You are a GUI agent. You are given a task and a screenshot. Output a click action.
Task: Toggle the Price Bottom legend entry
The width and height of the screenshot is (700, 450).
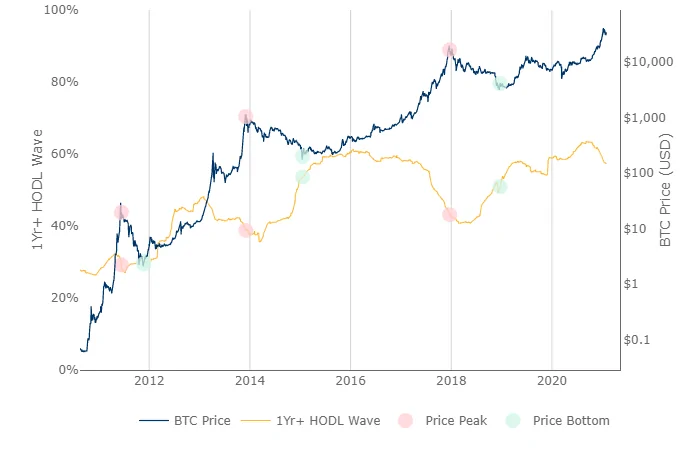coord(558,421)
